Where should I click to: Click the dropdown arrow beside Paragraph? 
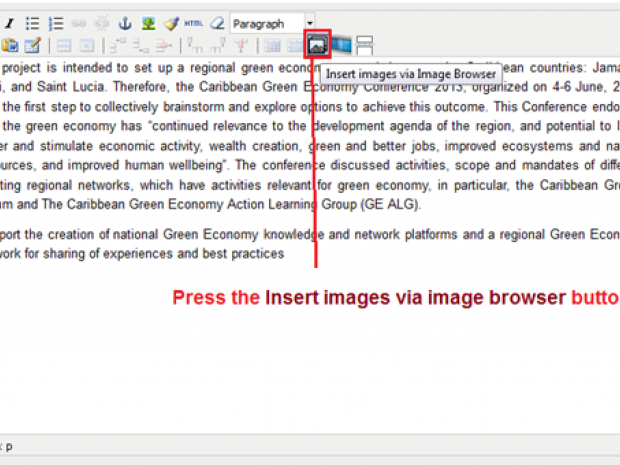click(x=310, y=23)
